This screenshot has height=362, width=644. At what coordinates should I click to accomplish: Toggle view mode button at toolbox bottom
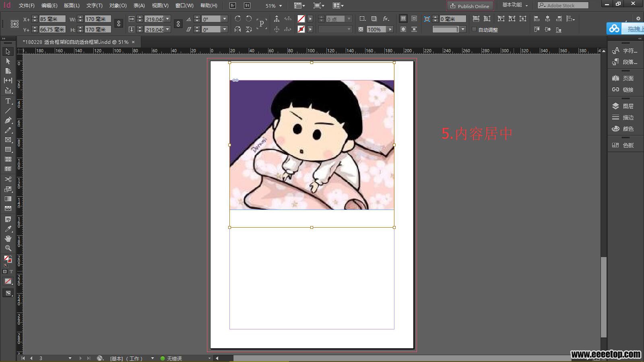point(8,293)
